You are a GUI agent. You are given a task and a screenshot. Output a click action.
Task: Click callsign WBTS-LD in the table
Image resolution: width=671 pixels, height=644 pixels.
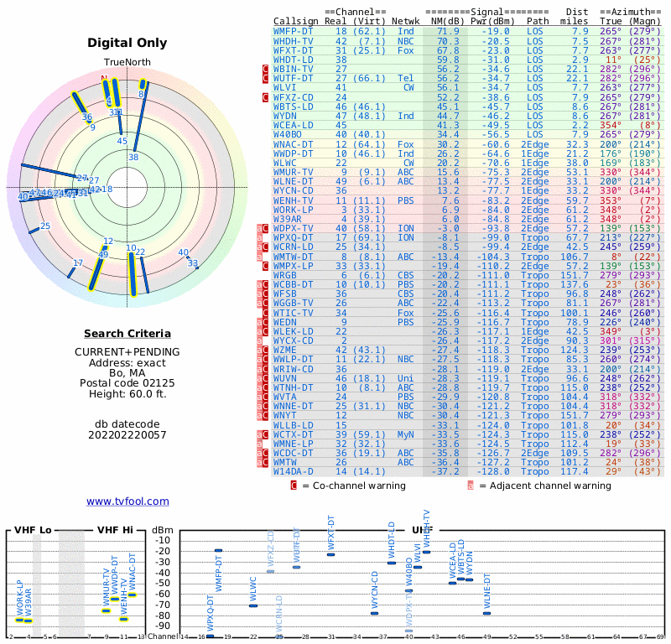[293, 106]
